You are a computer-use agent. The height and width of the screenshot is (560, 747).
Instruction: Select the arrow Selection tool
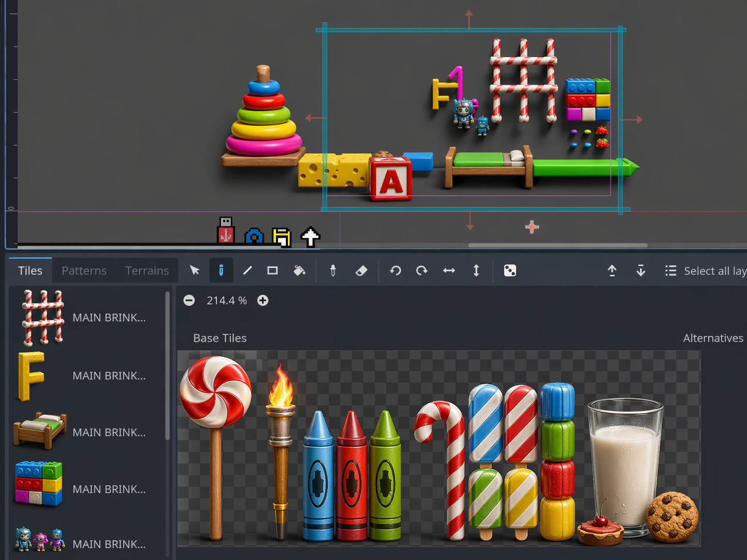point(194,271)
